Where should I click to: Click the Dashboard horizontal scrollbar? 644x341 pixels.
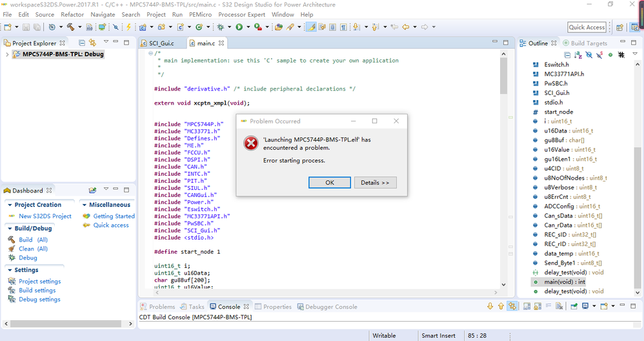click(x=66, y=324)
